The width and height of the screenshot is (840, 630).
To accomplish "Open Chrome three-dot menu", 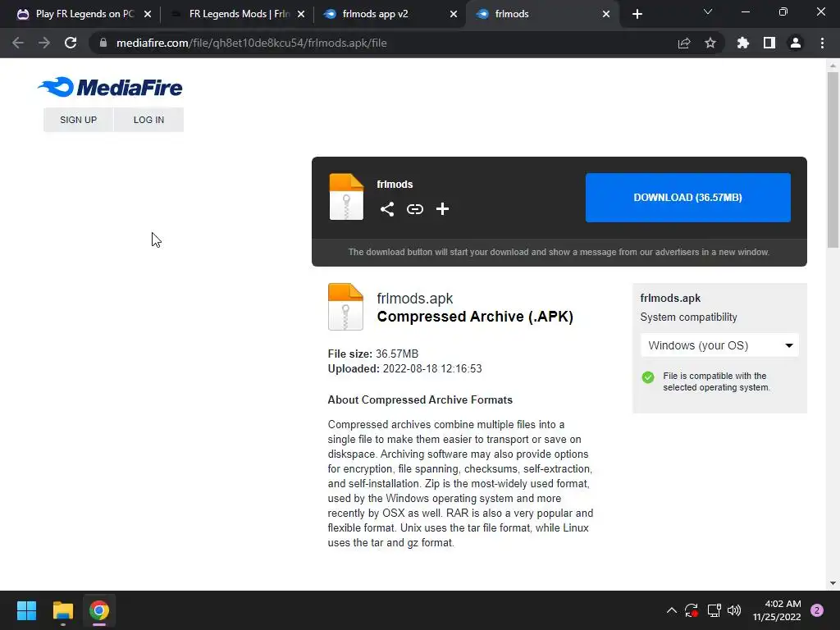I will coord(822,43).
